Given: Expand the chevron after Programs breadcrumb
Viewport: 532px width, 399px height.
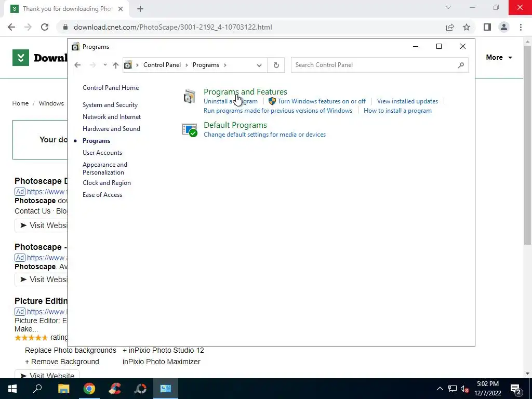Looking at the screenshot, I should coord(225,65).
